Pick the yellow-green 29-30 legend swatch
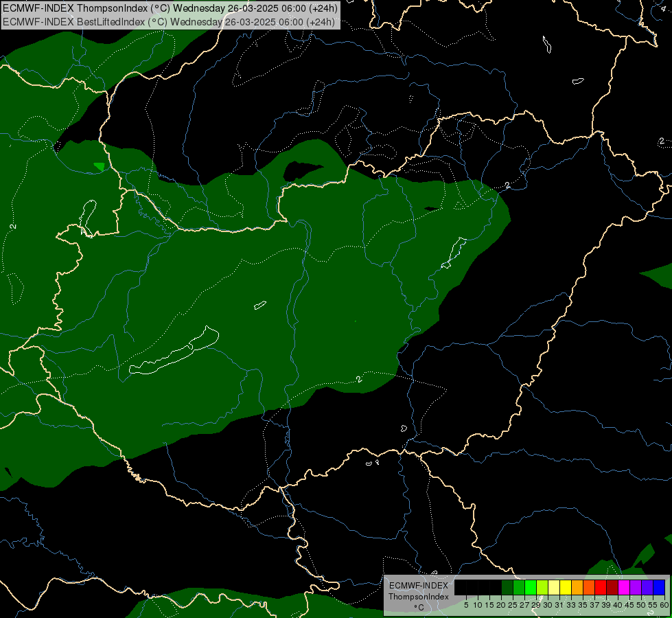This screenshot has width=672, height=618. coord(542,587)
